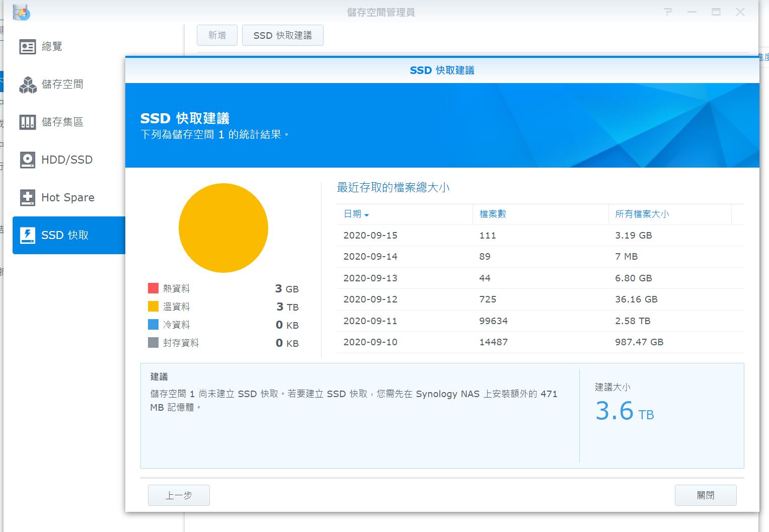Select SSD 快取 section in sidebar

(69, 236)
